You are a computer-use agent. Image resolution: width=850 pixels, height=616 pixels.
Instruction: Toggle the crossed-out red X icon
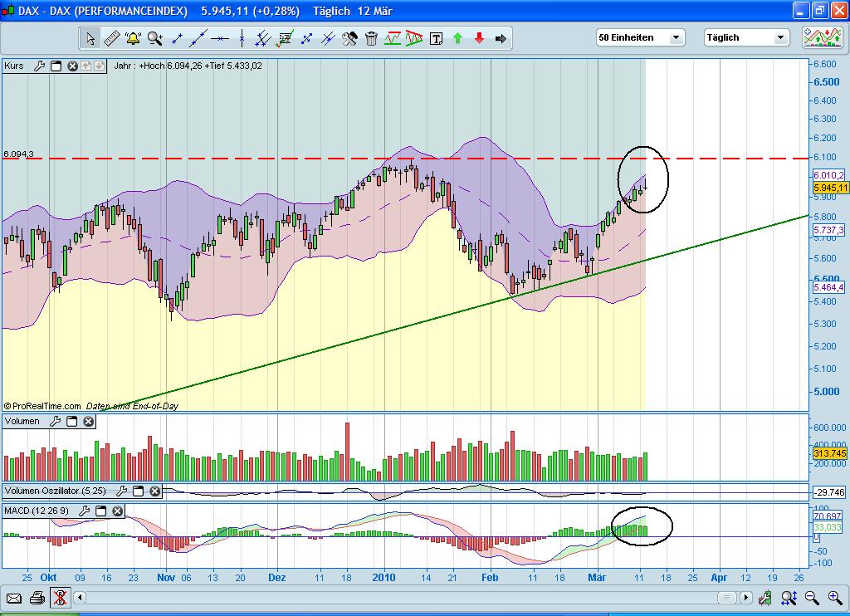coord(60,598)
